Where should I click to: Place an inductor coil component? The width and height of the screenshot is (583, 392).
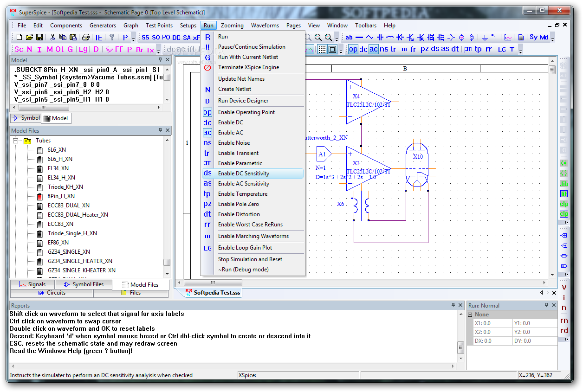coord(390,37)
